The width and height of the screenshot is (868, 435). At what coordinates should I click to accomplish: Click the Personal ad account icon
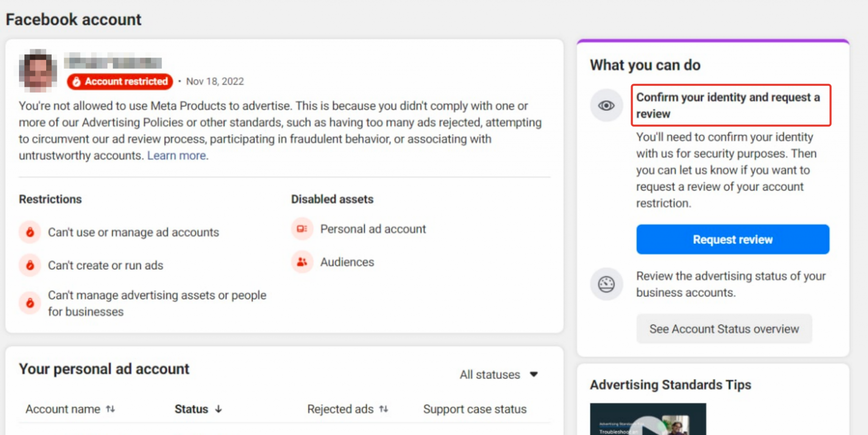[x=302, y=229]
